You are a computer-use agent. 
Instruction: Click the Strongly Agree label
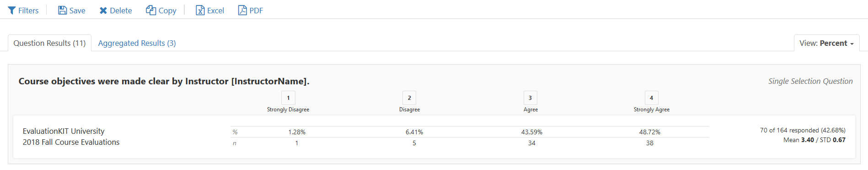652,110
